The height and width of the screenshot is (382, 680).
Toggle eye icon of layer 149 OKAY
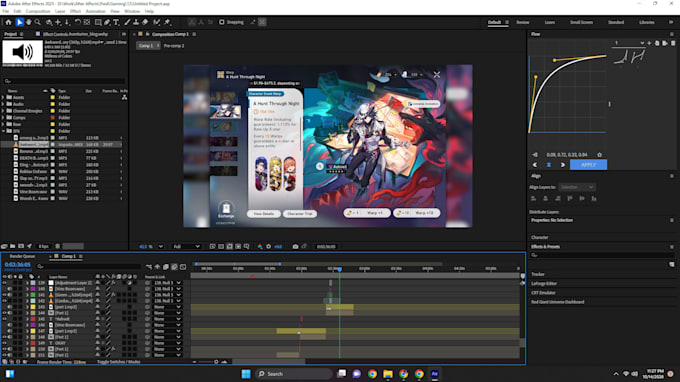click(x=4, y=343)
